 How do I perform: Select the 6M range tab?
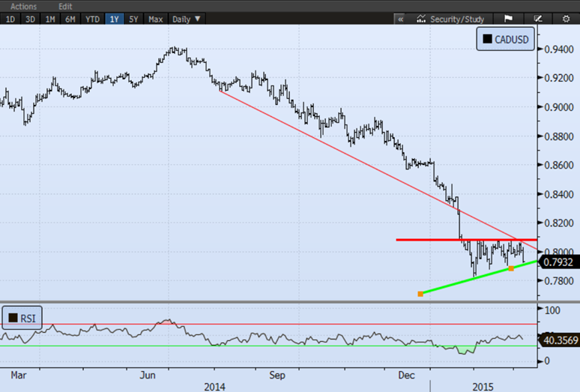70,19
